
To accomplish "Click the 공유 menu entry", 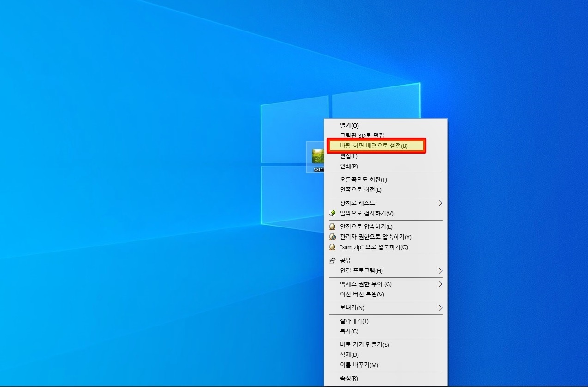I will (x=386, y=261).
